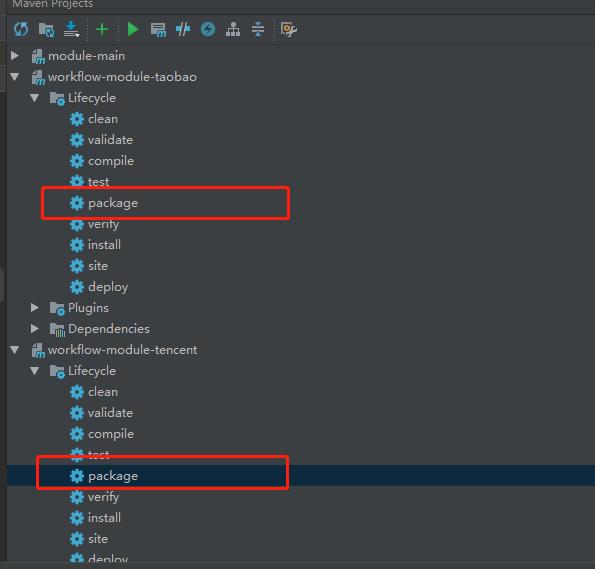
Task: Click Download Sources and Documentation icon
Action: (x=71, y=29)
